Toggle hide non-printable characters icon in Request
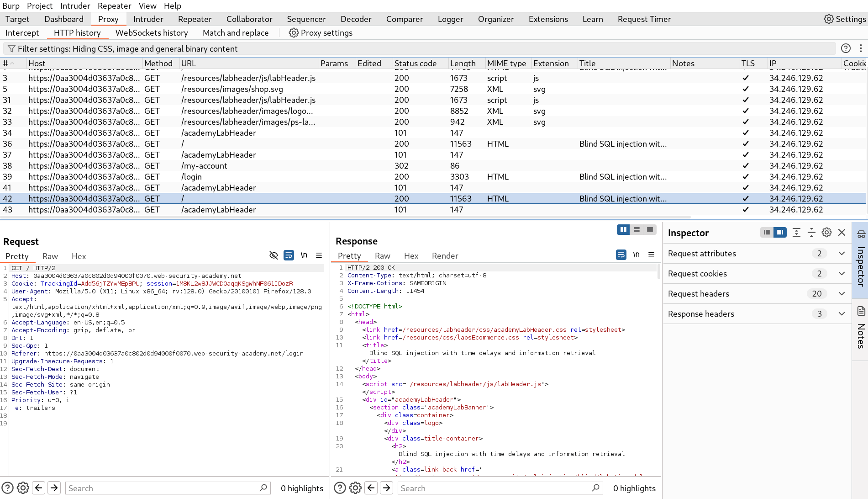 [x=274, y=255]
